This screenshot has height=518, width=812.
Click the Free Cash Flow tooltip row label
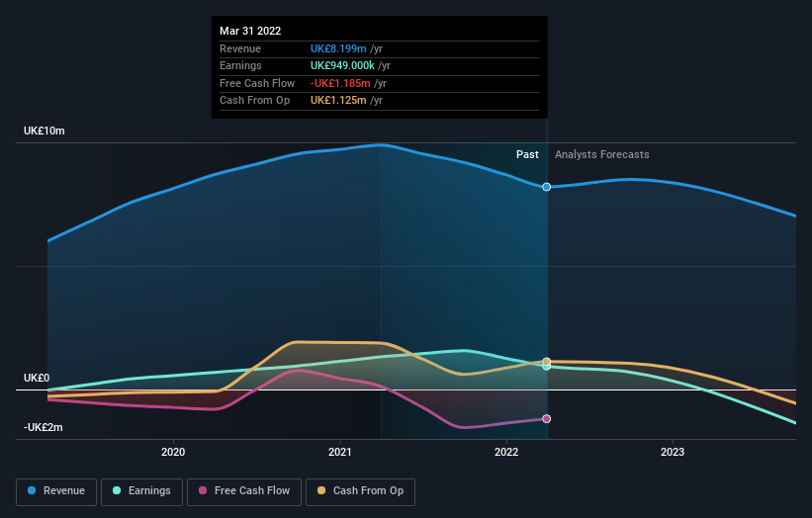pos(257,83)
